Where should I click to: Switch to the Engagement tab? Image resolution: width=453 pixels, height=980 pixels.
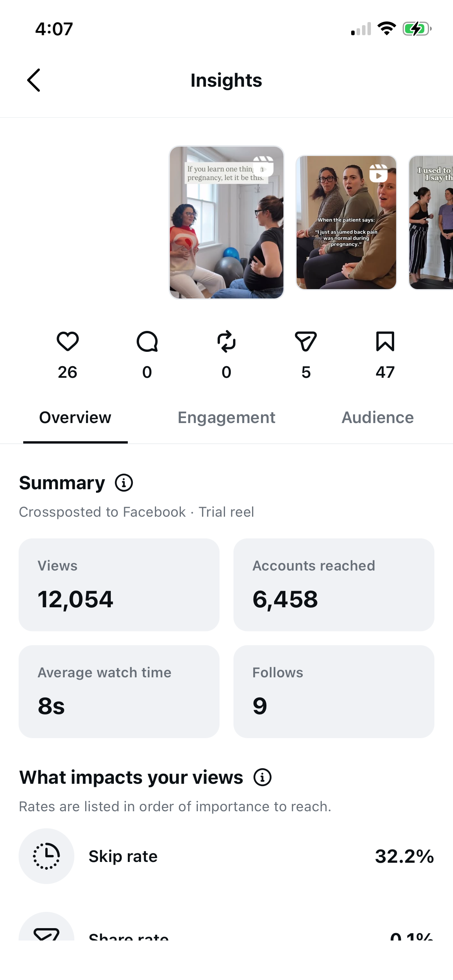(x=226, y=418)
